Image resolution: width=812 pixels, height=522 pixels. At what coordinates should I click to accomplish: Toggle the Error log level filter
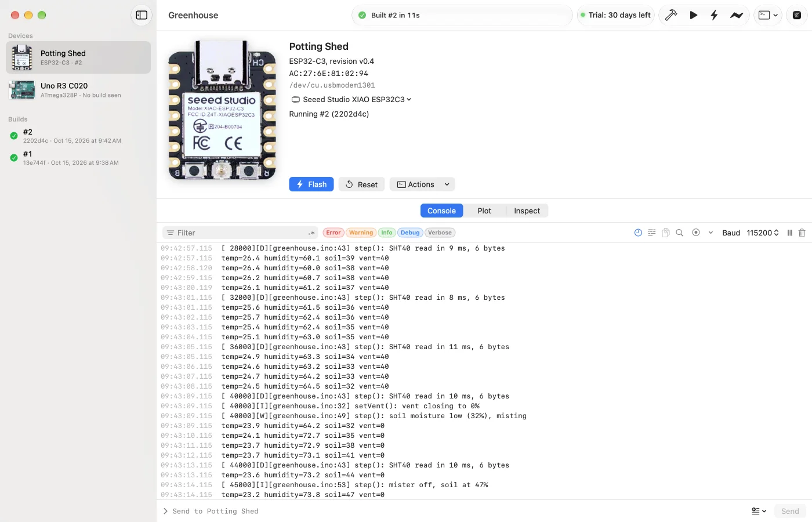pyautogui.click(x=333, y=233)
